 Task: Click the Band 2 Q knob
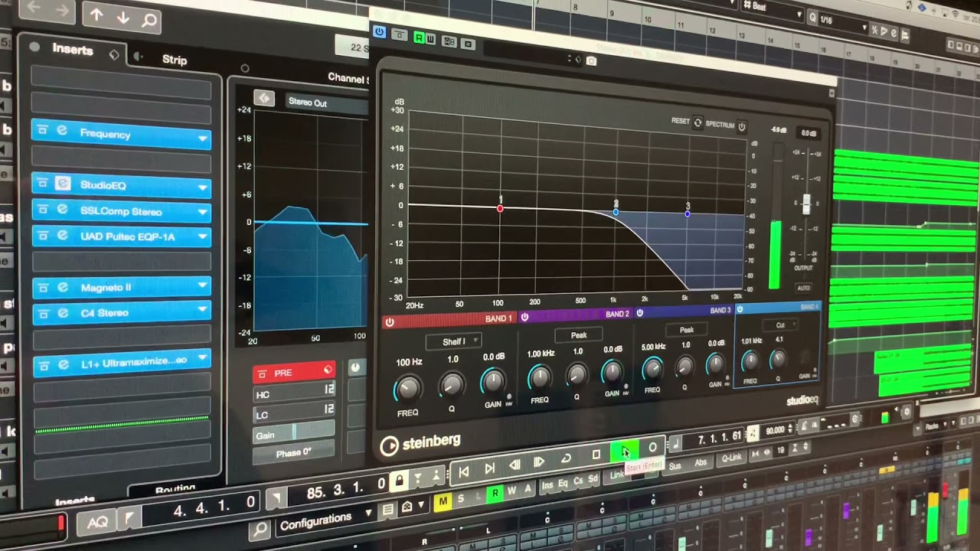(577, 374)
